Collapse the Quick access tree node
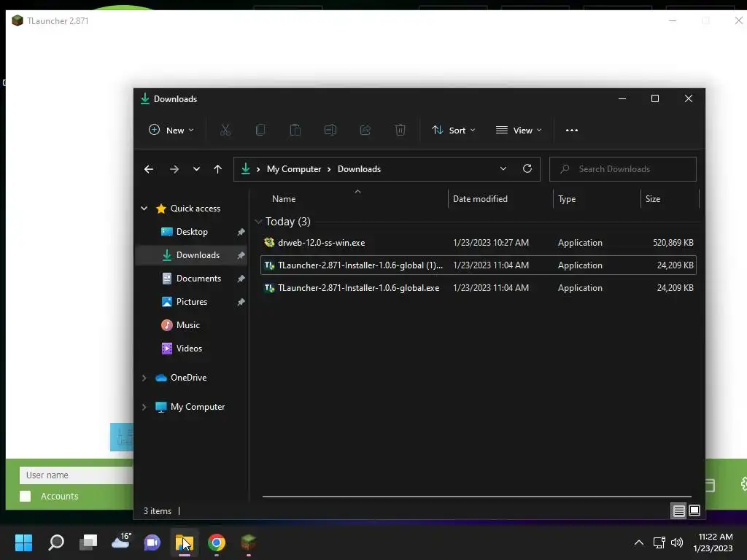The width and height of the screenshot is (747, 560). 144,209
